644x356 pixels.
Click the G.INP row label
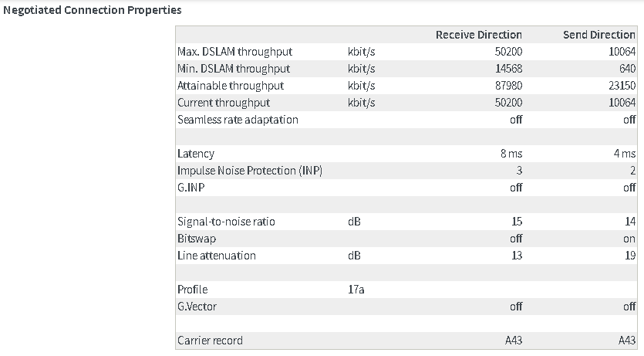191,188
